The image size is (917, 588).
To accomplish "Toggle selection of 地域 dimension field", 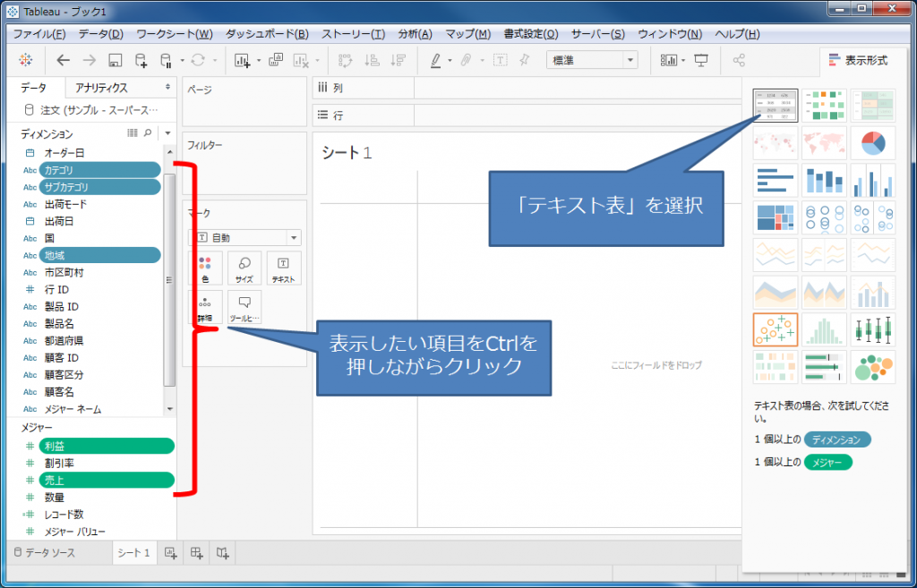I will click(99, 255).
